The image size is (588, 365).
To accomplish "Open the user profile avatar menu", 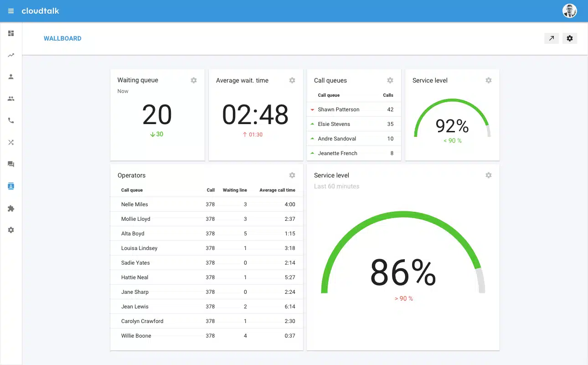I will click(570, 10).
